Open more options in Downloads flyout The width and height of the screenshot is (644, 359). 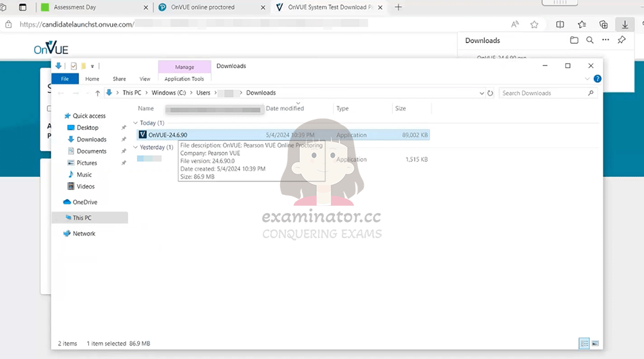pos(605,40)
